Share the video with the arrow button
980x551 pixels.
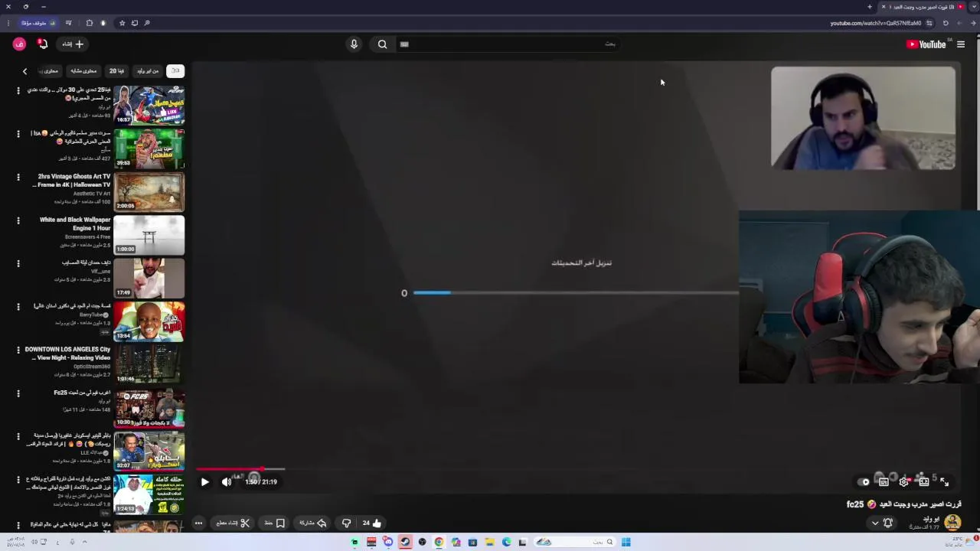tap(313, 523)
